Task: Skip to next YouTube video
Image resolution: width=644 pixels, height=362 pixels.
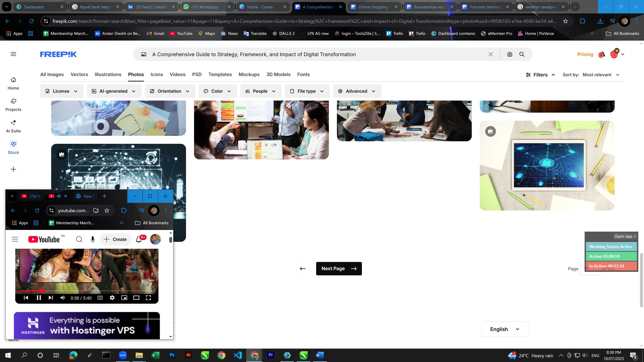Action: pos(51,297)
